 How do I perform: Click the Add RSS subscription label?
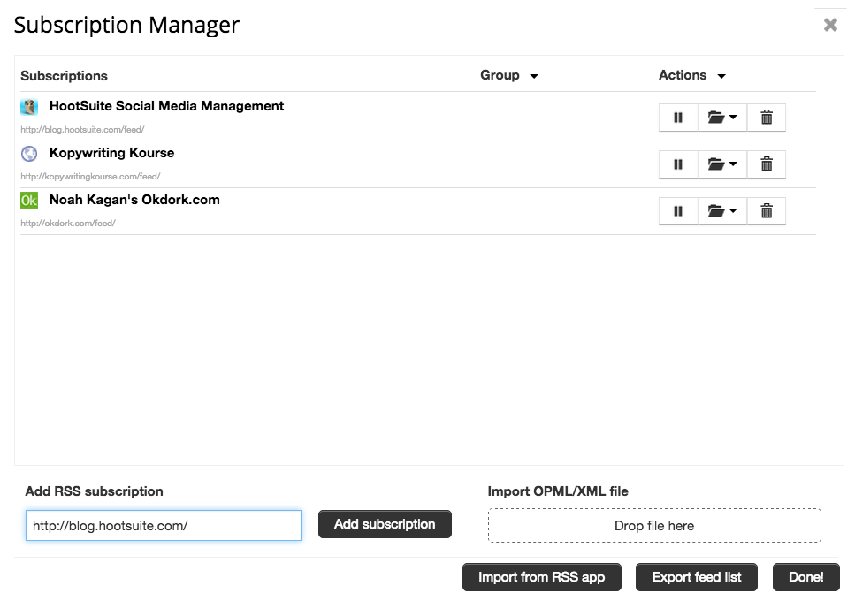click(95, 491)
